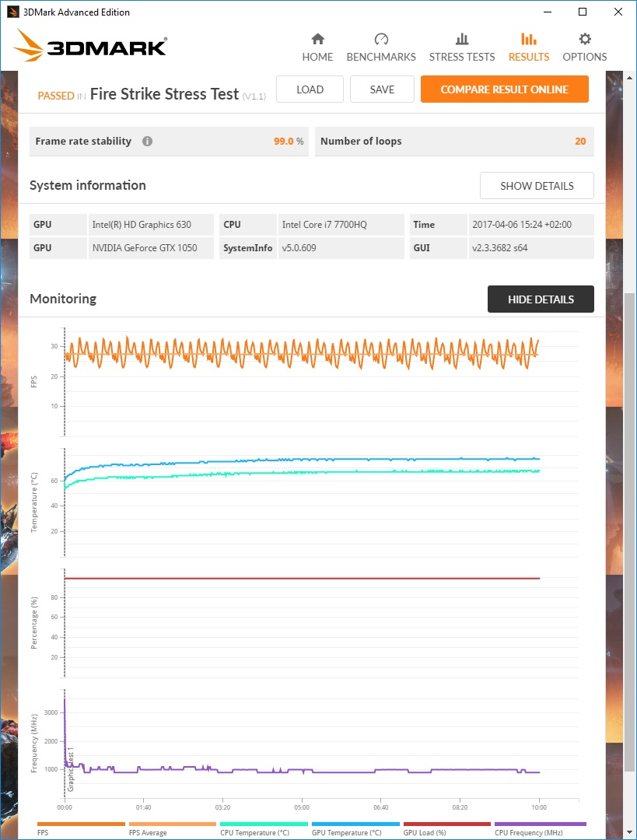Viewport: 637px width, 840px height.
Task: Click the CPU Frequency legend swatch
Action: click(x=540, y=824)
